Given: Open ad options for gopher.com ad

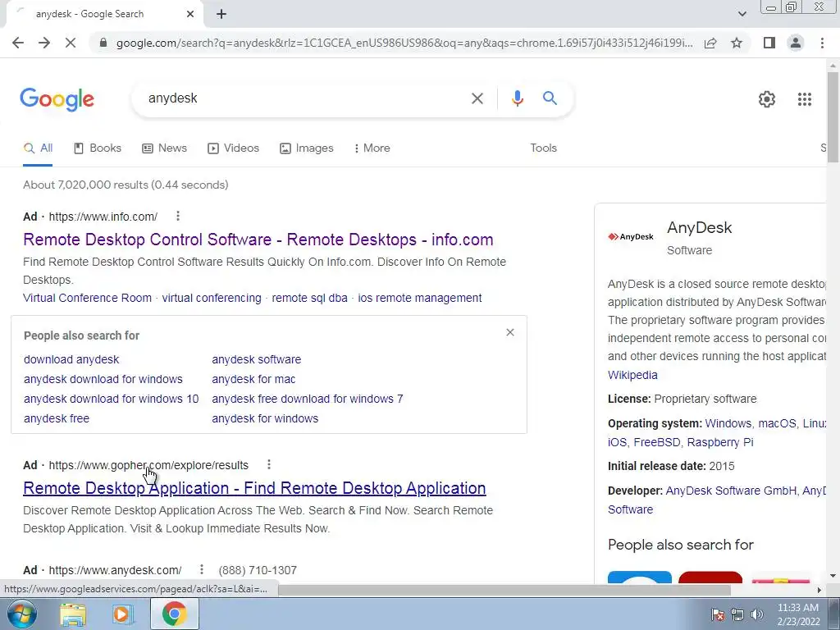Looking at the screenshot, I should 269,464.
